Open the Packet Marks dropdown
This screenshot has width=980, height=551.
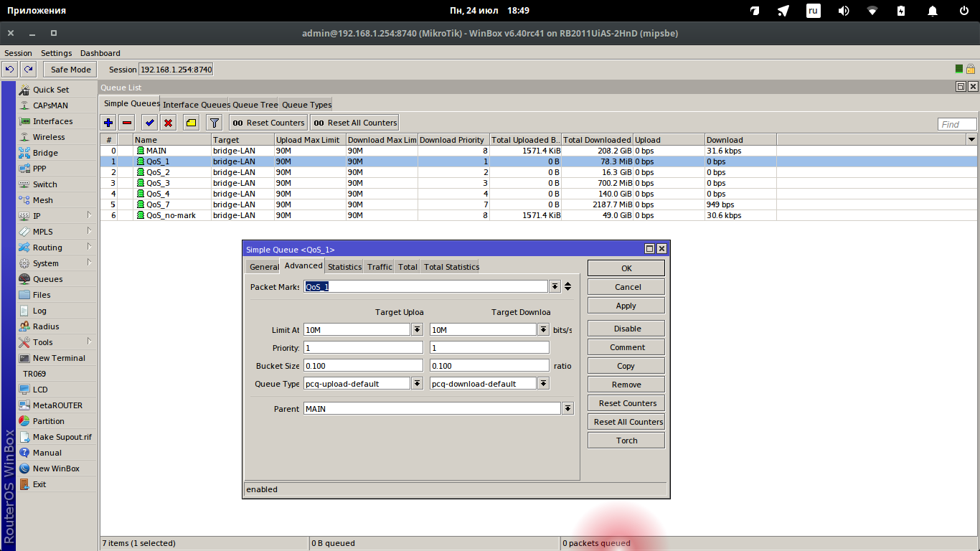555,286
